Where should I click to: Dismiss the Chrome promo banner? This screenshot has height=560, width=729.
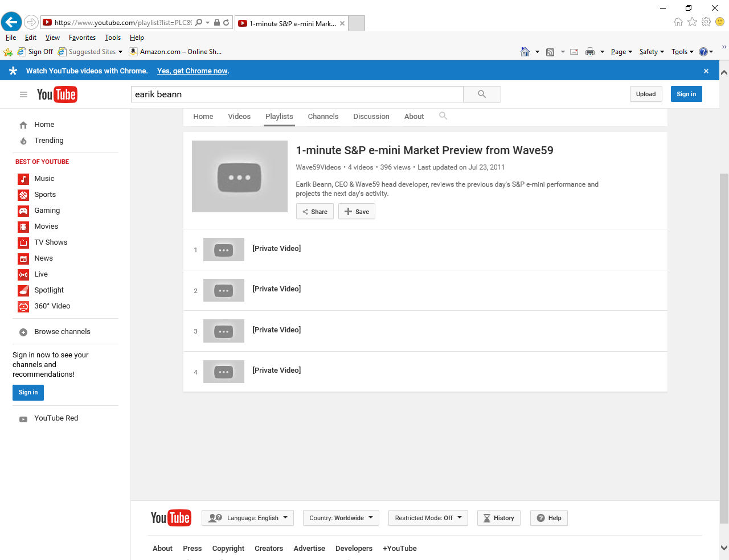(706, 71)
